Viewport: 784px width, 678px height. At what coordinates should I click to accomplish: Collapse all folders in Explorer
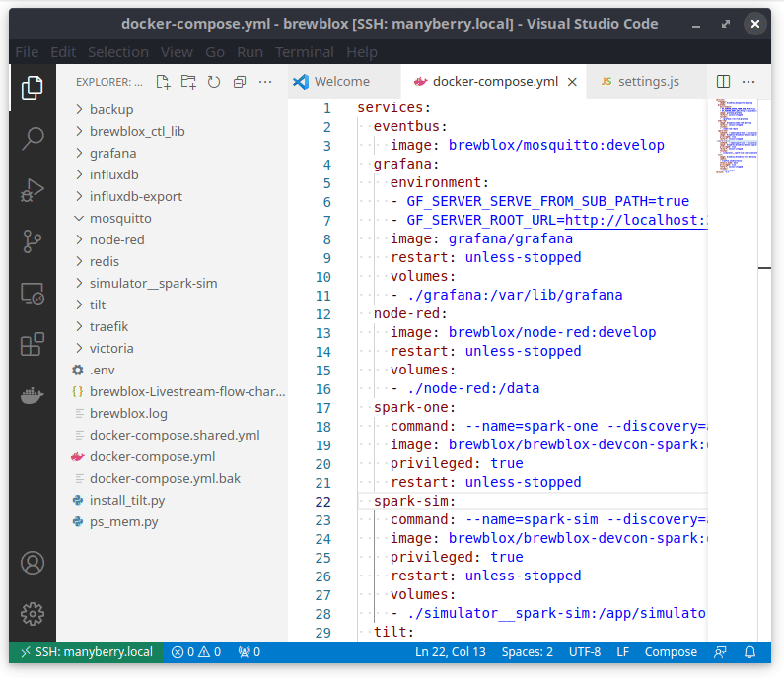pos(240,82)
